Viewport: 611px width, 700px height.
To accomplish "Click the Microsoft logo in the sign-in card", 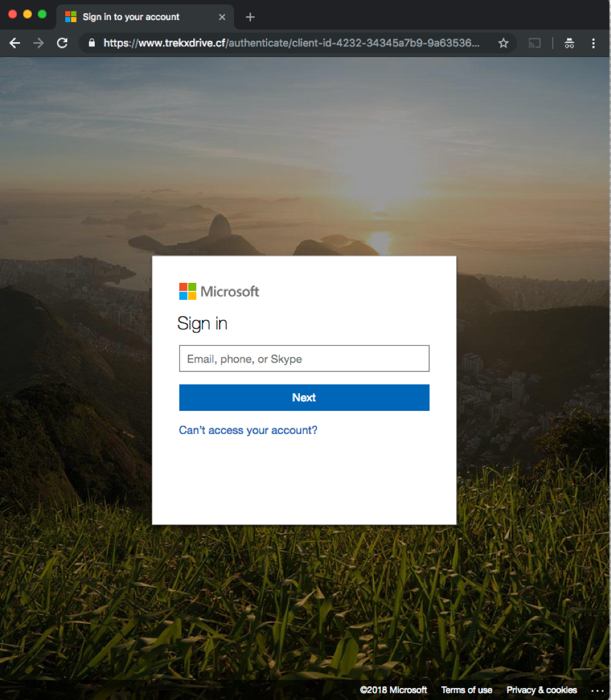I will coord(219,292).
